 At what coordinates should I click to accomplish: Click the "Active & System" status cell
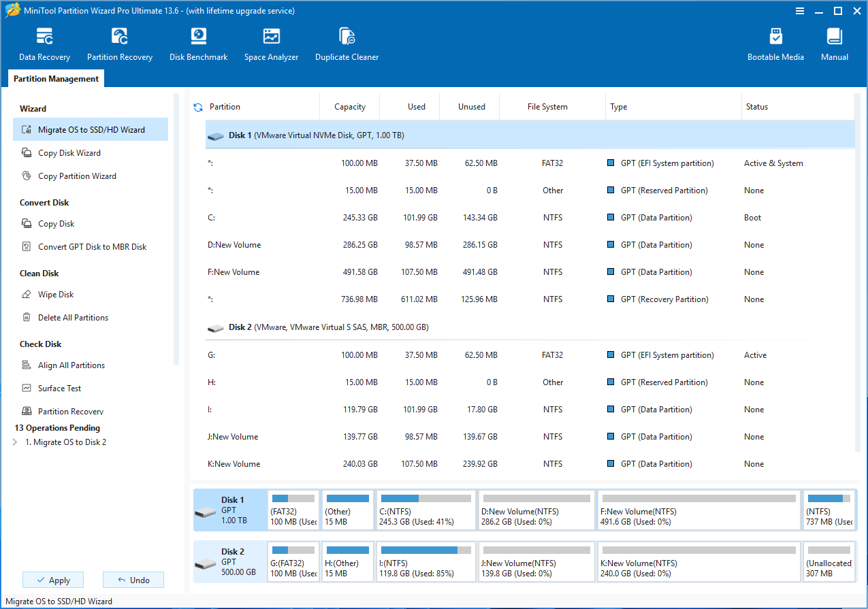click(773, 163)
